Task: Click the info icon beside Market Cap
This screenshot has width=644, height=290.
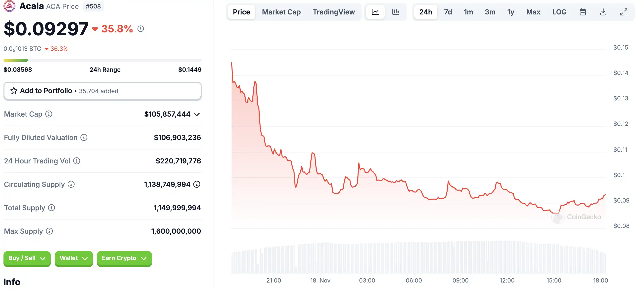Action: point(49,114)
